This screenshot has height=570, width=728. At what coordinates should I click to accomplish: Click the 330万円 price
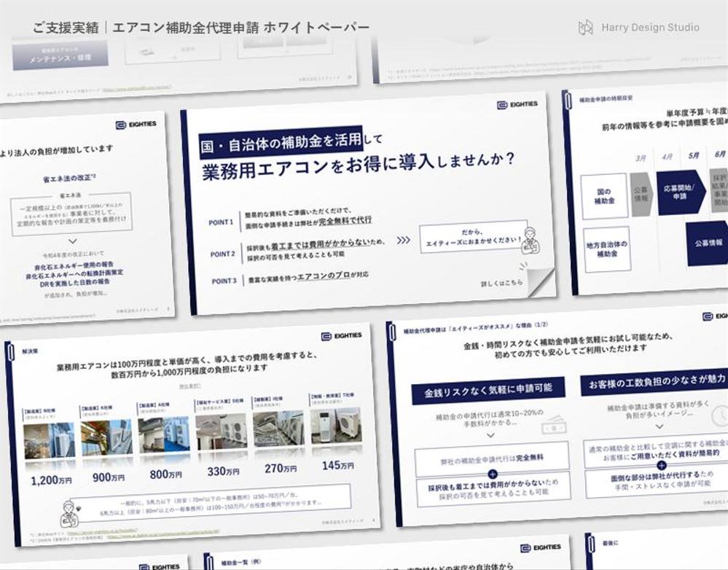[x=223, y=472]
